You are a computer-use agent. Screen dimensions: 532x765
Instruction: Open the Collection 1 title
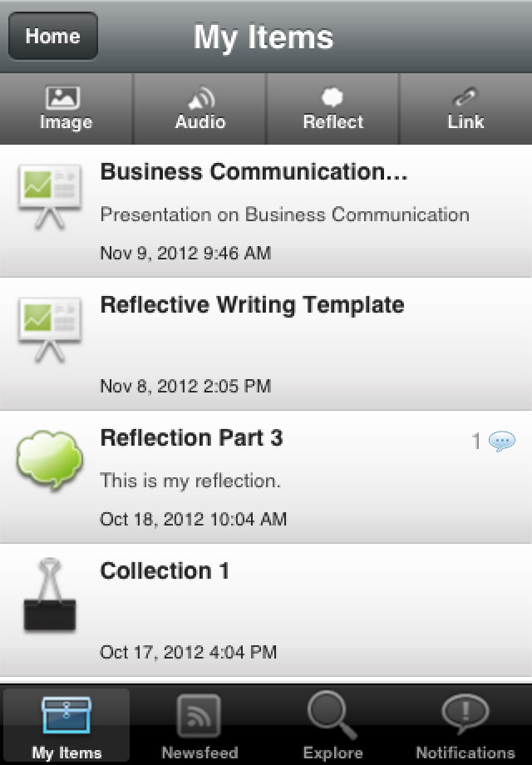[x=165, y=570]
